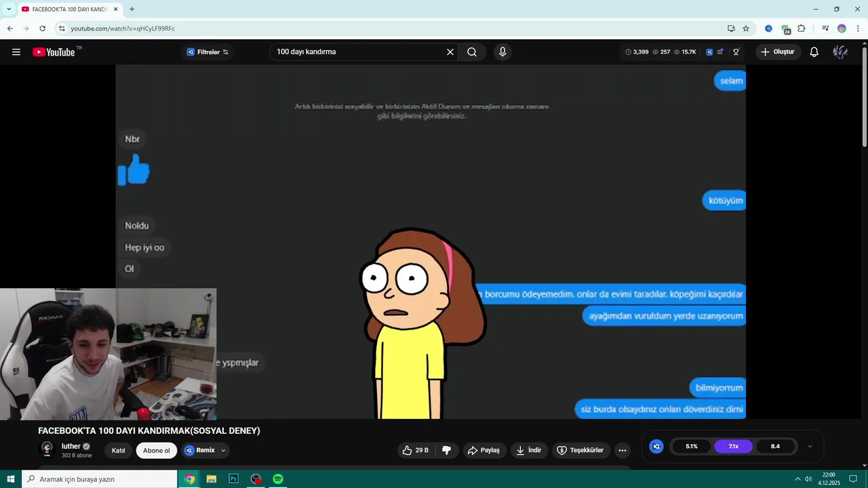Click the vidIQ logo in header stats bar
The width and height of the screenshot is (868, 488).
tap(709, 52)
